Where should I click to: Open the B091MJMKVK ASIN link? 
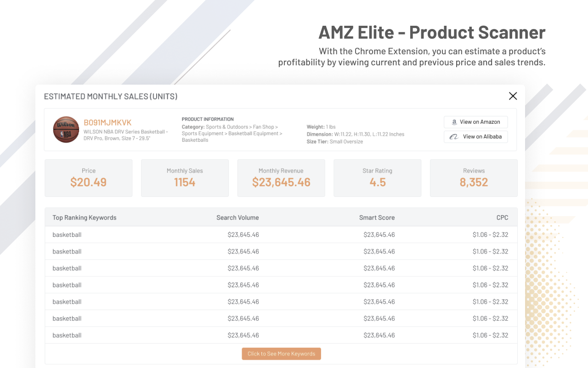107,122
